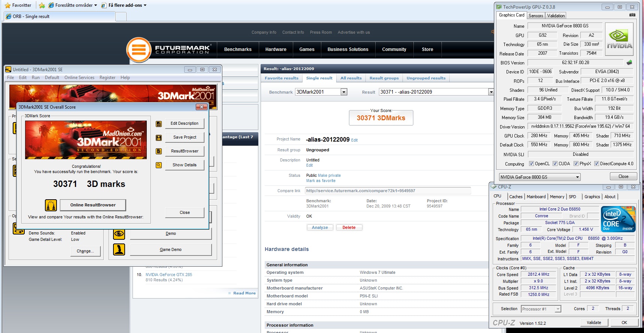This screenshot has width=644, height=333.
Task: Click the Game Demo button
Action: point(171,249)
